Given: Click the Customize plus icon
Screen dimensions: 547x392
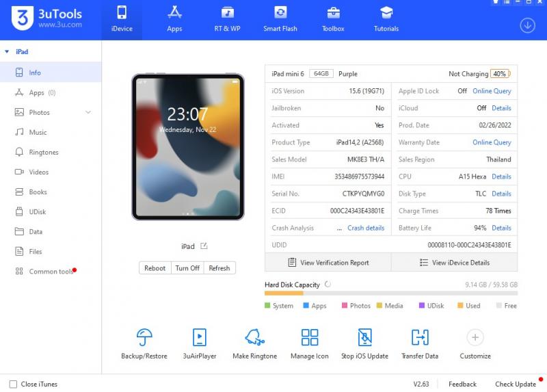Looking at the screenshot, I should 475,337.
